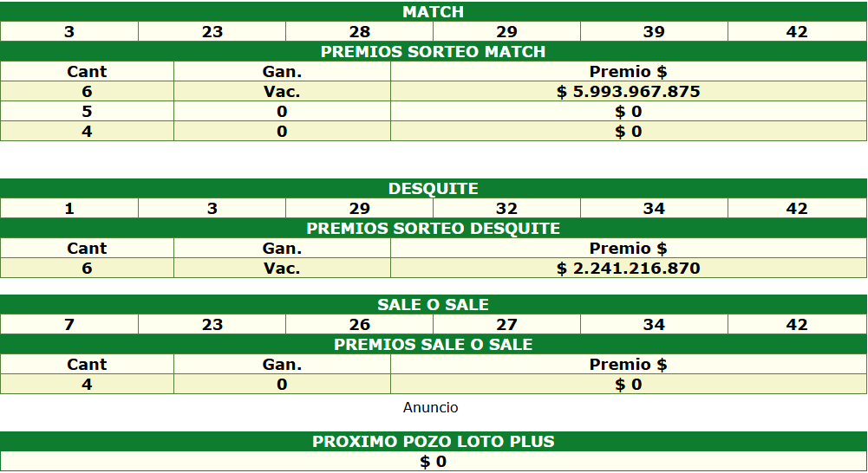Select the $ 5.993.967.875 prize cell
The width and height of the screenshot is (868, 473).
pos(628,92)
